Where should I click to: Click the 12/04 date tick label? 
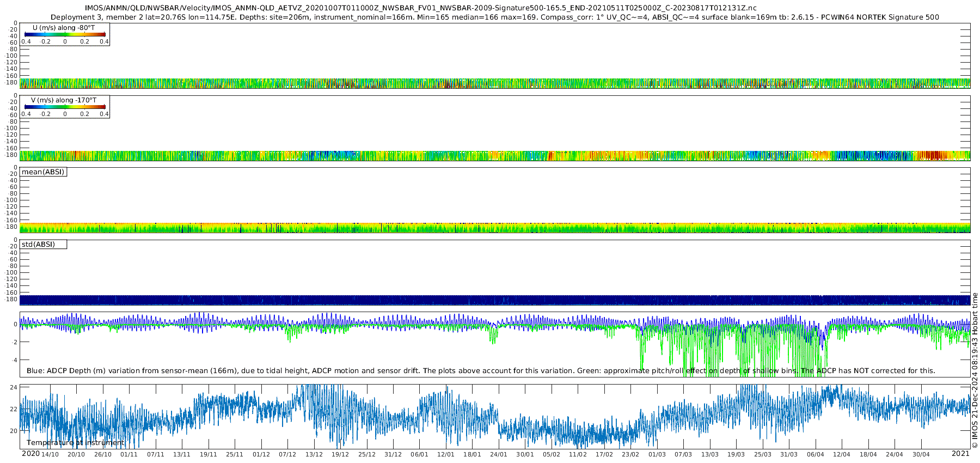pos(842,454)
